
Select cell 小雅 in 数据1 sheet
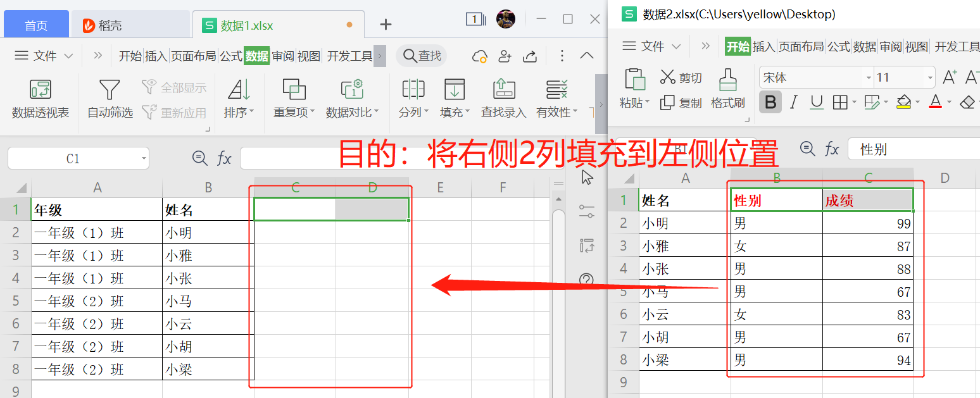pyautogui.click(x=208, y=255)
